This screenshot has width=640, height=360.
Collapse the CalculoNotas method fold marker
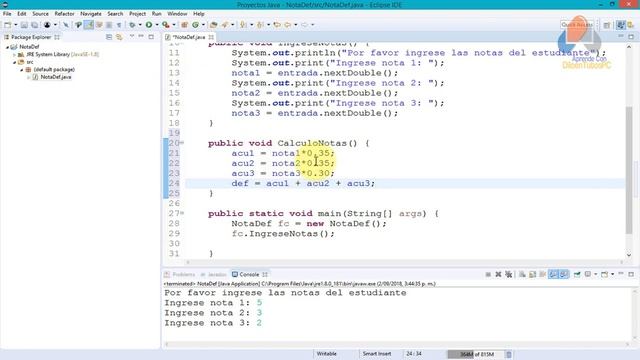click(x=182, y=143)
